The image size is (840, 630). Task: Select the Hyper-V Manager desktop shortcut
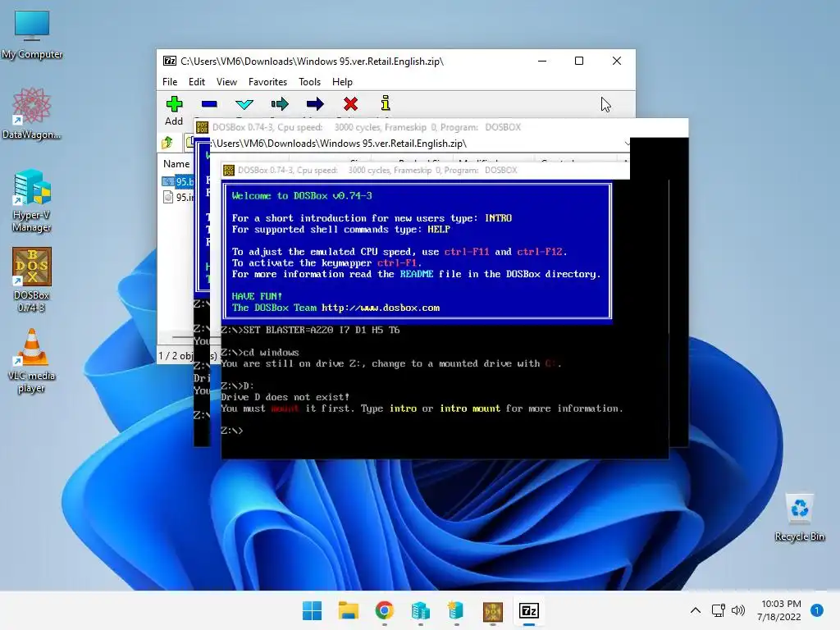click(32, 201)
